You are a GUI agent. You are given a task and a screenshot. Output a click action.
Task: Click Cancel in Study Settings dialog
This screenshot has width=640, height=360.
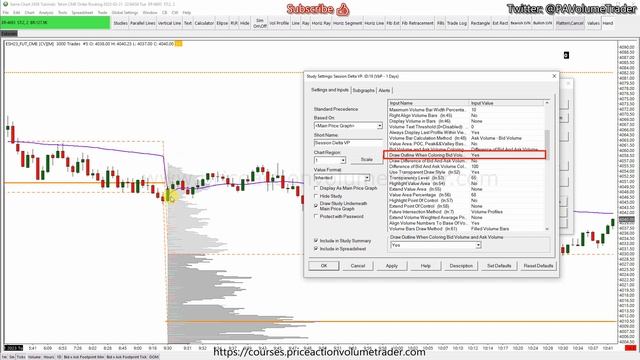[x=358, y=266]
